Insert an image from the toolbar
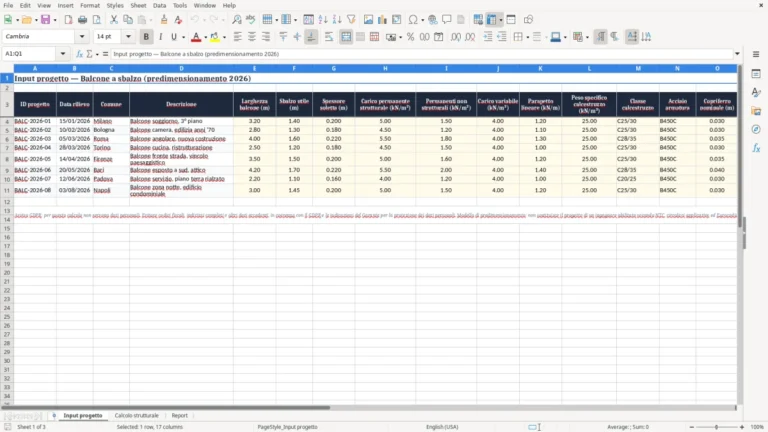The width and height of the screenshot is (768, 432). [368, 20]
